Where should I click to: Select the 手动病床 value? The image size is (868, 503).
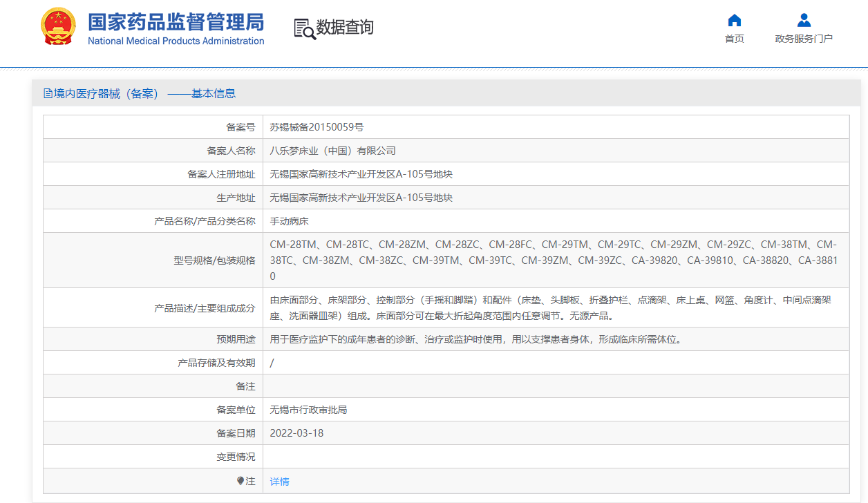click(x=290, y=221)
